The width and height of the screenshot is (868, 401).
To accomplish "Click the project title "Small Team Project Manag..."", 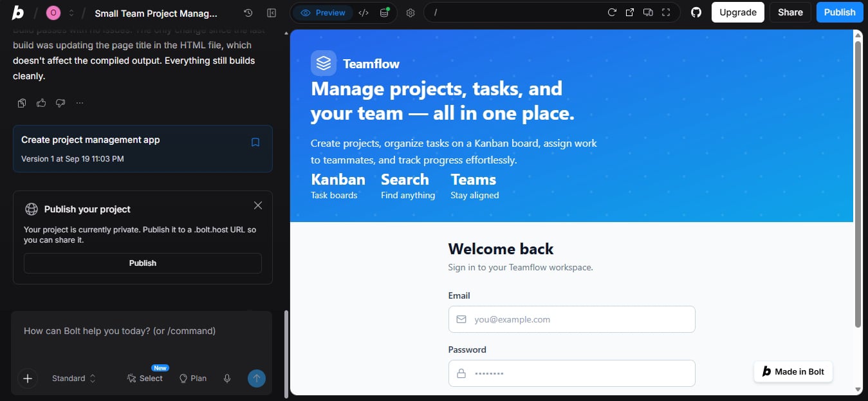I will click(x=156, y=13).
